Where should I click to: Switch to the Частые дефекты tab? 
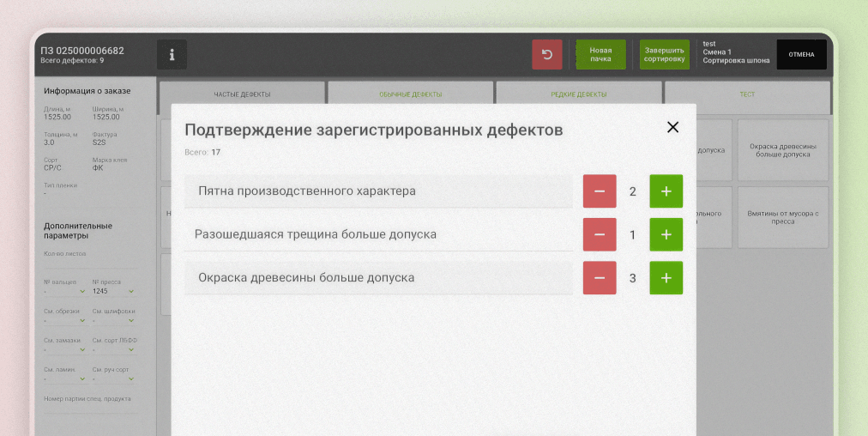[242, 94]
